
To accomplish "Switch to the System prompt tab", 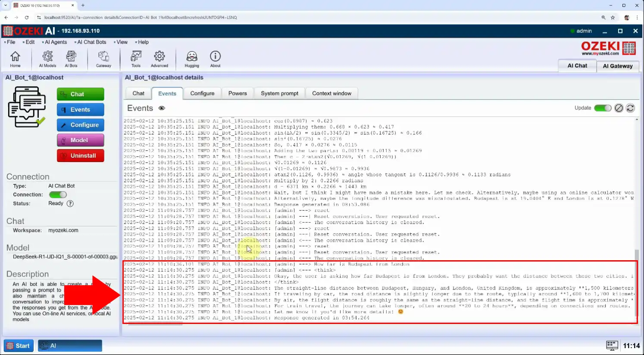I will point(279,93).
